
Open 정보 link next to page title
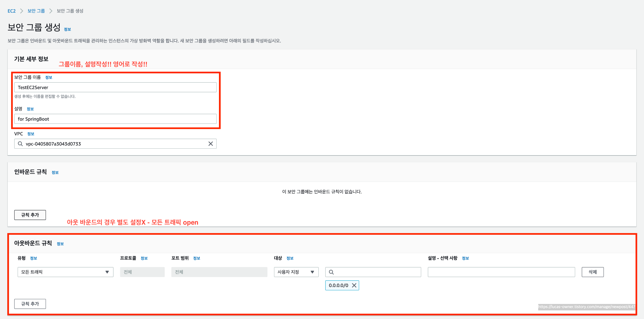pos(67,29)
